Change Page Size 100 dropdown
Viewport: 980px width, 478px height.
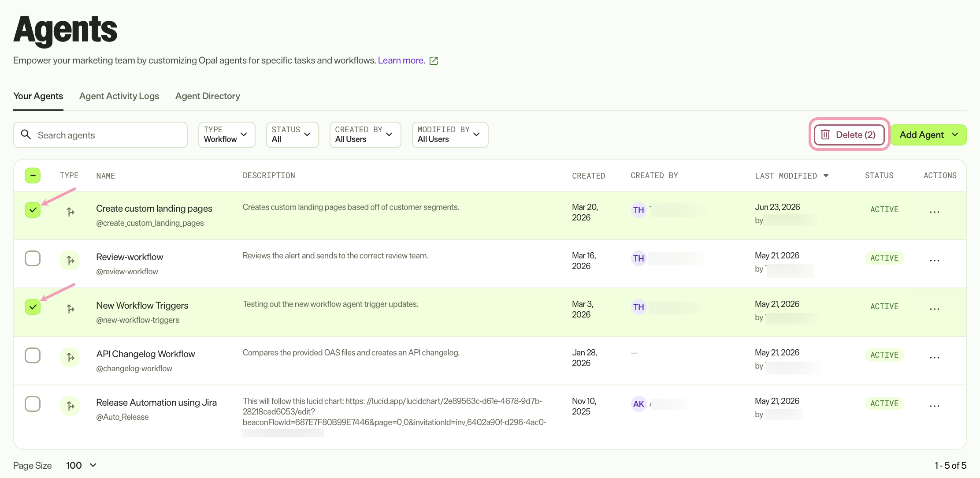pos(82,466)
